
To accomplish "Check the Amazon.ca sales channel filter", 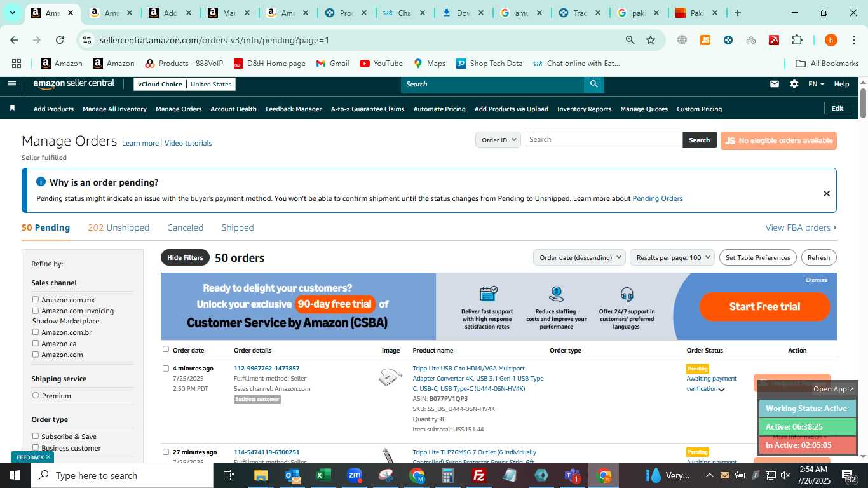I will coord(36,343).
